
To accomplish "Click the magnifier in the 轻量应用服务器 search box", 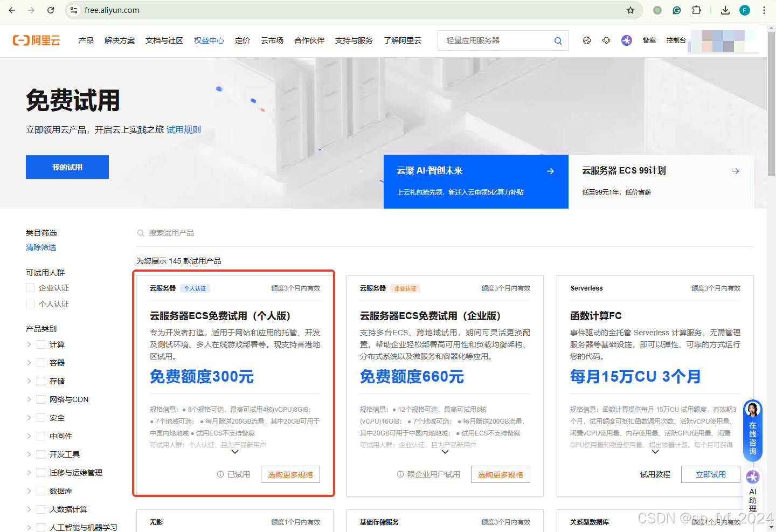I will click(557, 40).
